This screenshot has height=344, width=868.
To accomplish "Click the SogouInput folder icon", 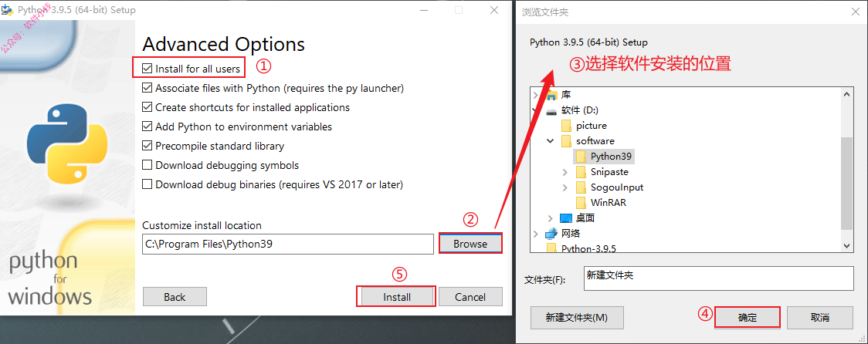I will 580,187.
